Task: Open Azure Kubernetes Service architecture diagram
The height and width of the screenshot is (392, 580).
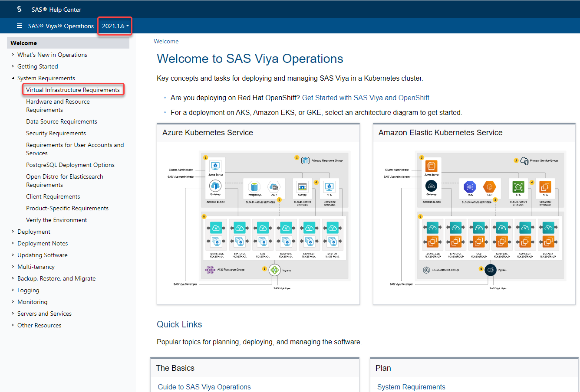Action: [x=258, y=221]
